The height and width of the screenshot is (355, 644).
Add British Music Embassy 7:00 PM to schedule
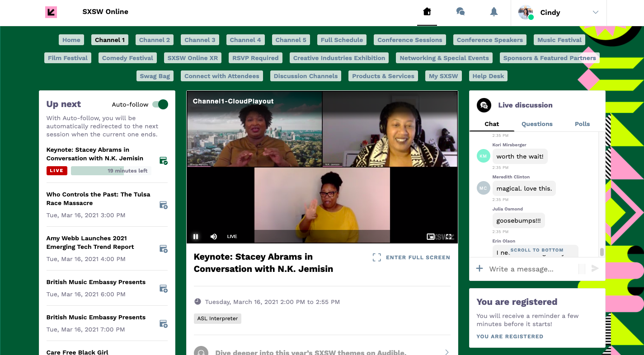(x=164, y=324)
